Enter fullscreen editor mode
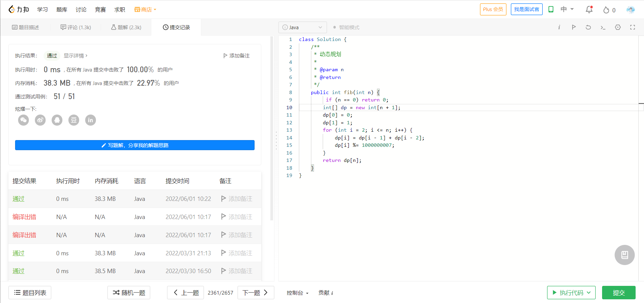 [633, 27]
